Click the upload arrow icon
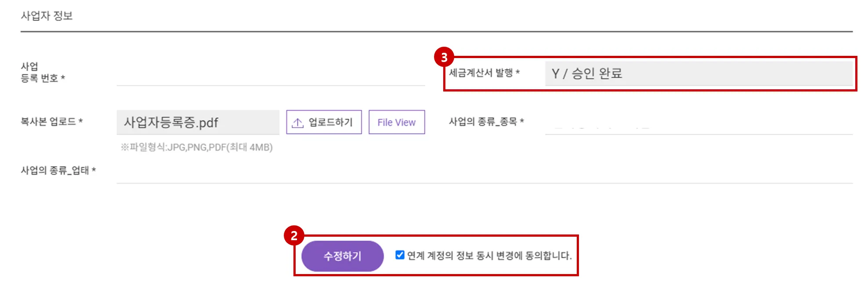 pos(298,123)
